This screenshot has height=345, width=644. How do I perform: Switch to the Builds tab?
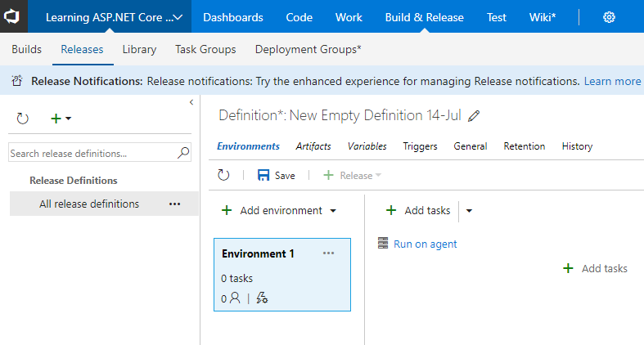(27, 49)
